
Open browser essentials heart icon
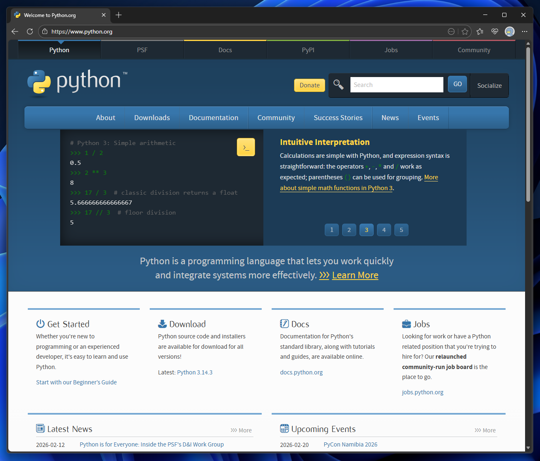[495, 32]
